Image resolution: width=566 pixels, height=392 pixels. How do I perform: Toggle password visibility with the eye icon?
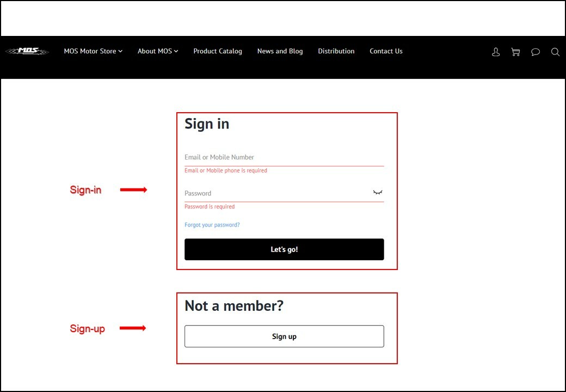point(378,192)
